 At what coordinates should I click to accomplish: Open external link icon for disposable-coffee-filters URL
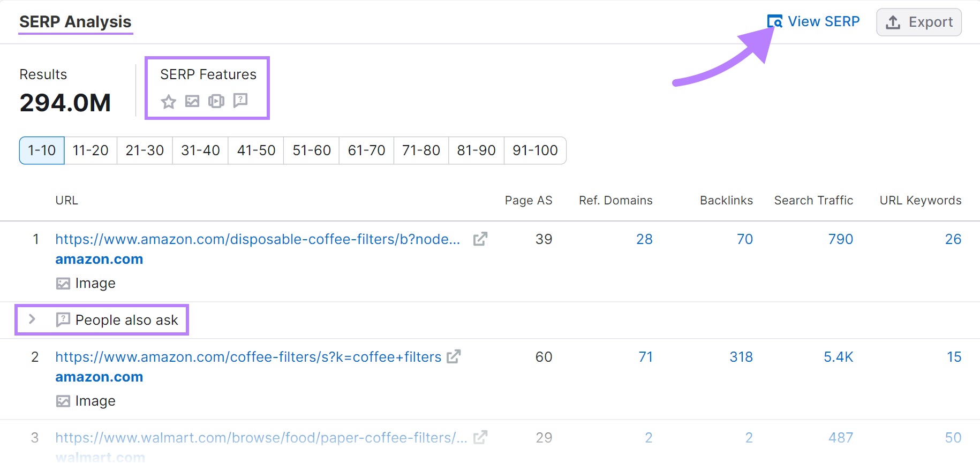click(480, 239)
